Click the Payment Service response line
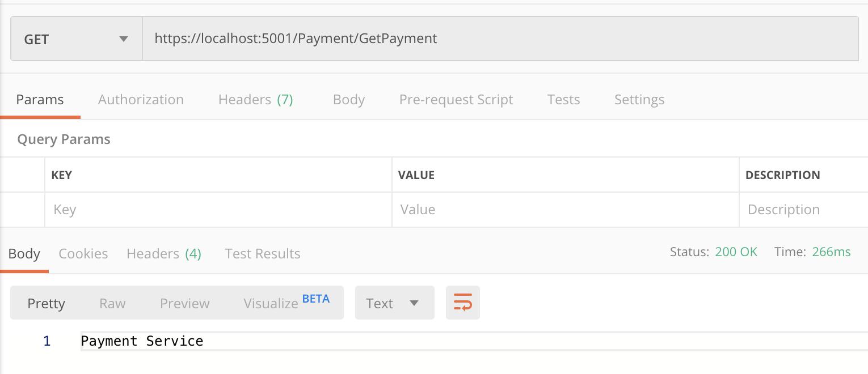868x374 pixels. pyautogui.click(x=142, y=341)
